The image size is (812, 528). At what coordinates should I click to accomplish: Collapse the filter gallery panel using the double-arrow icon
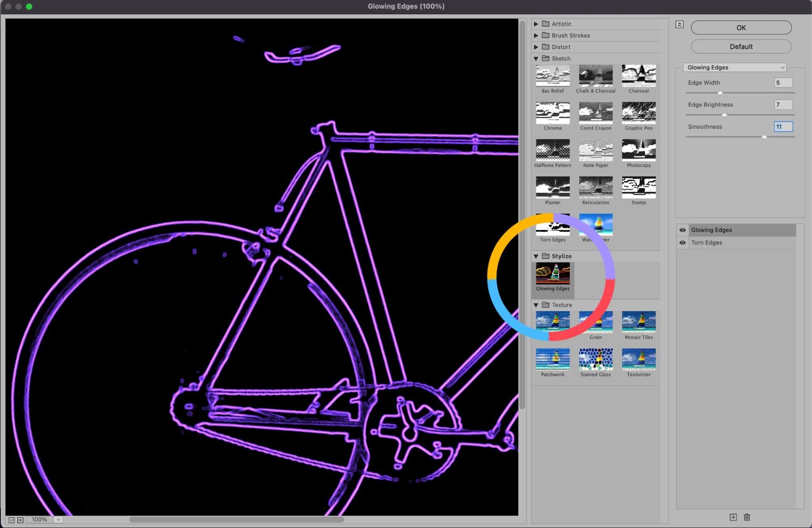click(679, 25)
